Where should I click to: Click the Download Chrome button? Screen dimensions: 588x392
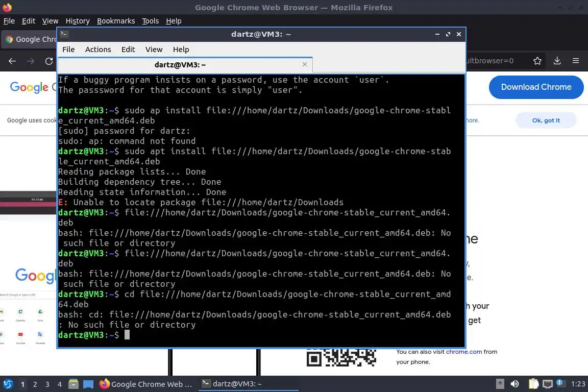point(536,87)
